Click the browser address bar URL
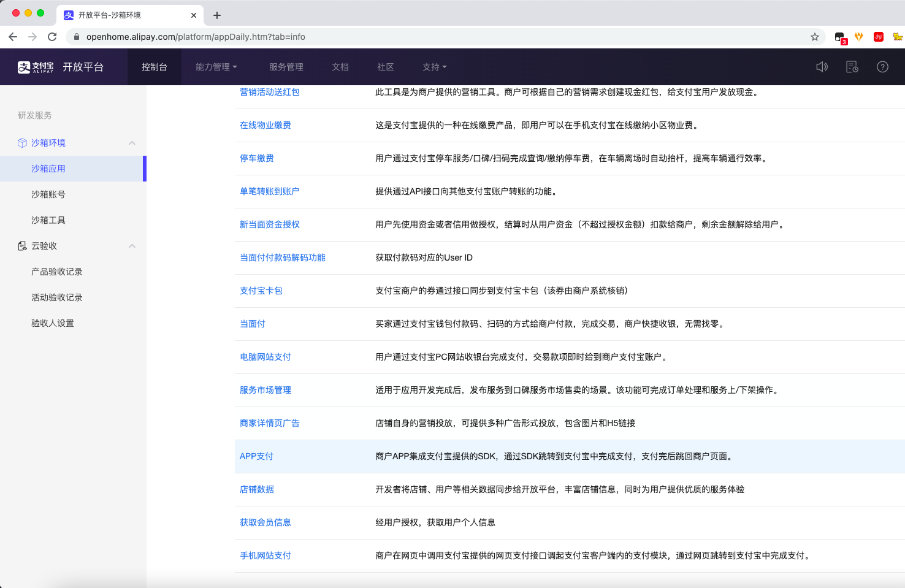This screenshot has height=588, width=905. [x=196, y=37]
